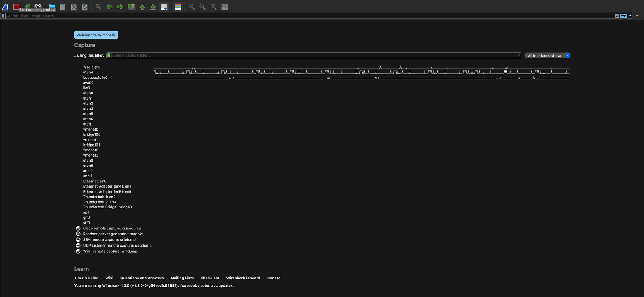Clear the display filter X button

(x=617, y=15)
